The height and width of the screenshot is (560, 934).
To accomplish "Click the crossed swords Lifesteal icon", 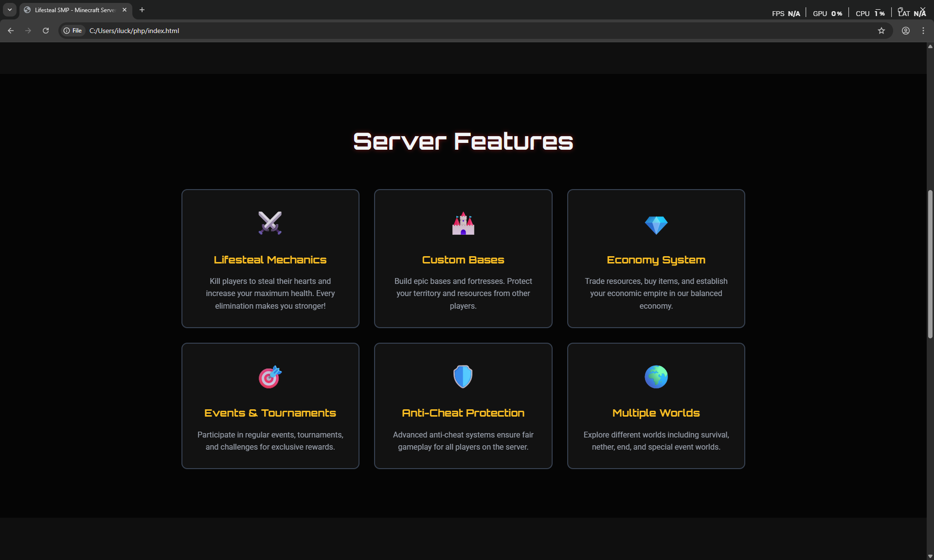I will coord(270,223).
